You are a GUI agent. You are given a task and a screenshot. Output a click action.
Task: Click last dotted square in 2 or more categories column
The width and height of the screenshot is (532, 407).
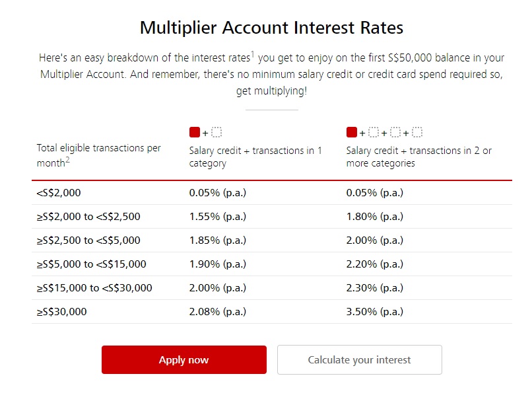[417, 132]
